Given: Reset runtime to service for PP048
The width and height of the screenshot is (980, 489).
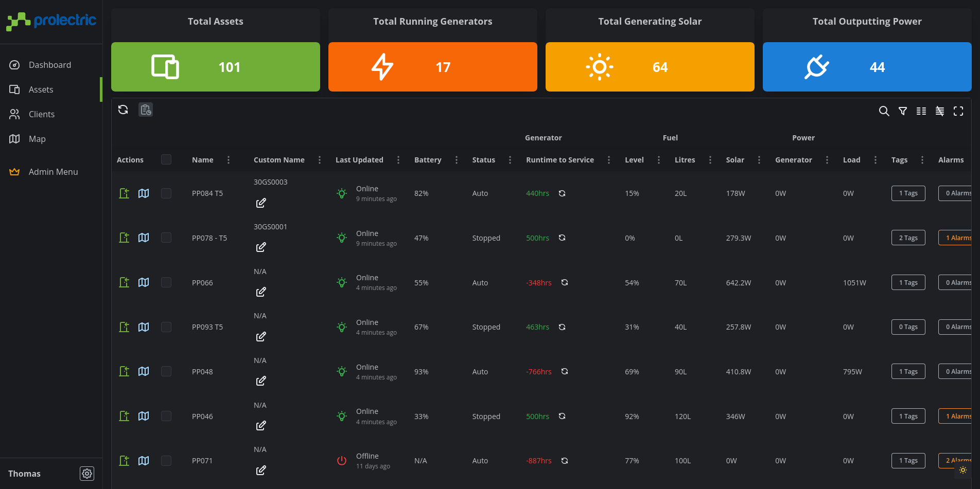Looking at the screenshot, I should pos(565,371).
